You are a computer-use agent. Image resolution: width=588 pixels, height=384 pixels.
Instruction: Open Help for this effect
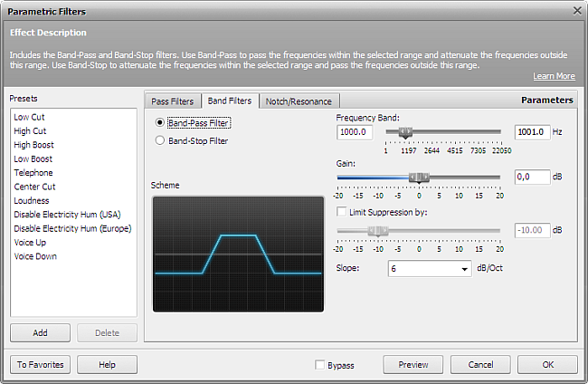coord(108,365)
